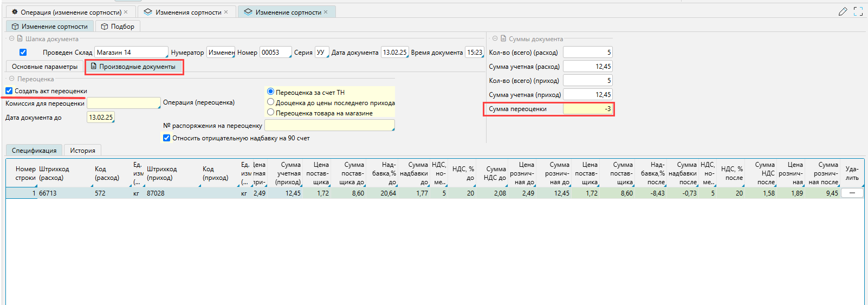Click the row delete minus button

[852, 193]
